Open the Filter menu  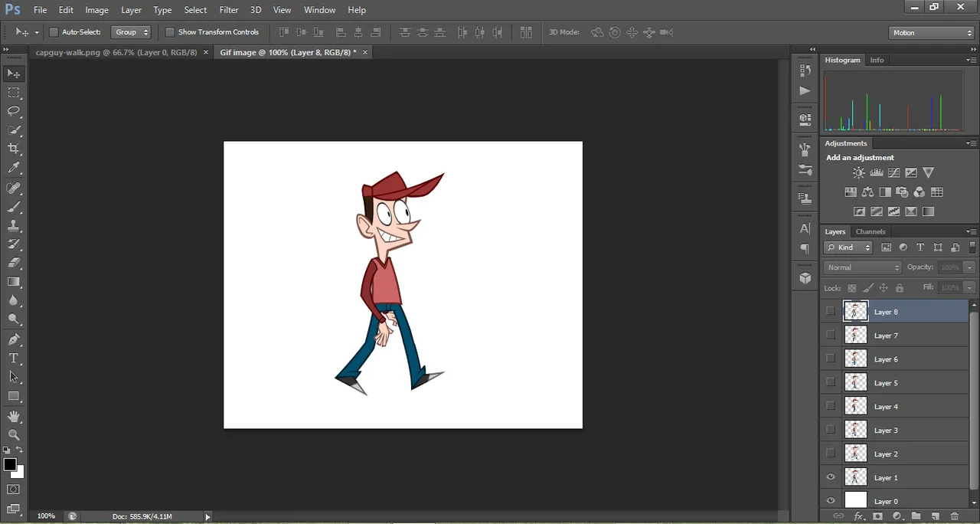point(229,10)
